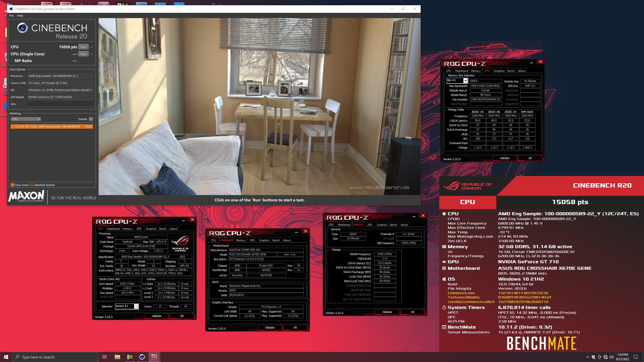Open the Socket #1 Selection dropdown in CPU-Z
Screen dimensions: 644x362
point(136,306)
